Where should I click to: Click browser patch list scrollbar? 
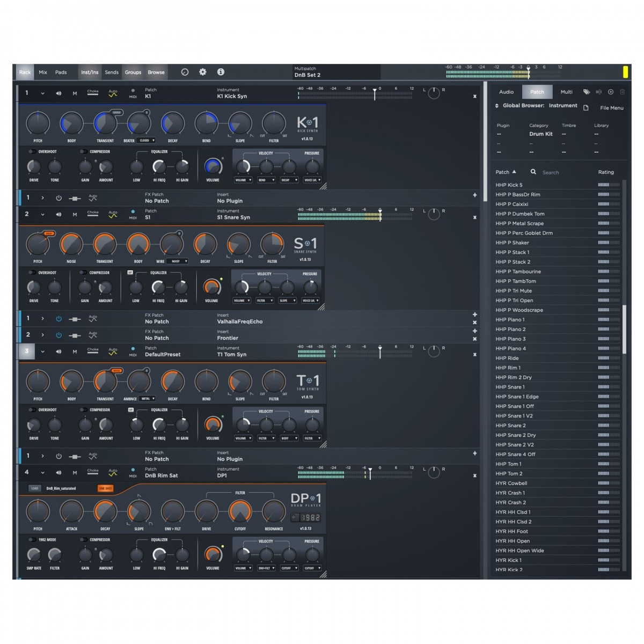point(624,329)
